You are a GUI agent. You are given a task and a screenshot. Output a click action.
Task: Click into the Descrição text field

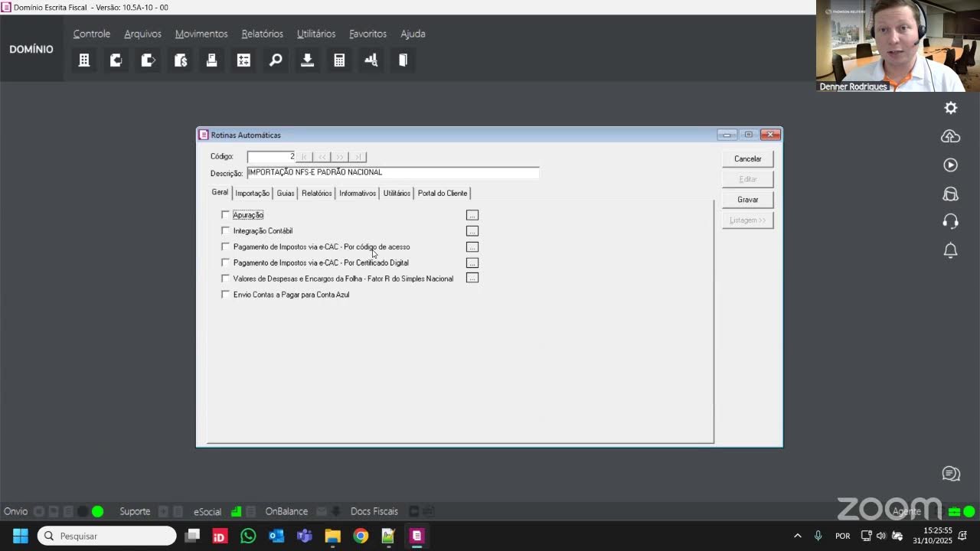(393, 173)
